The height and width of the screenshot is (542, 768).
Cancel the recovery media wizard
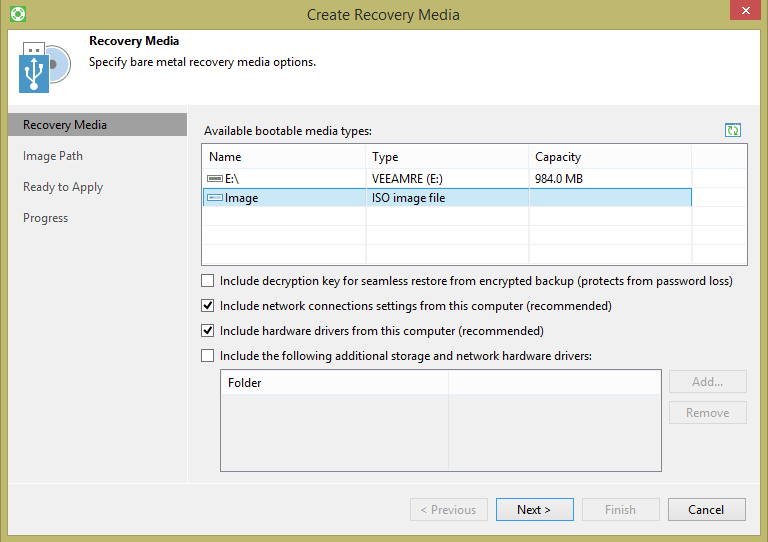(706, 510)
